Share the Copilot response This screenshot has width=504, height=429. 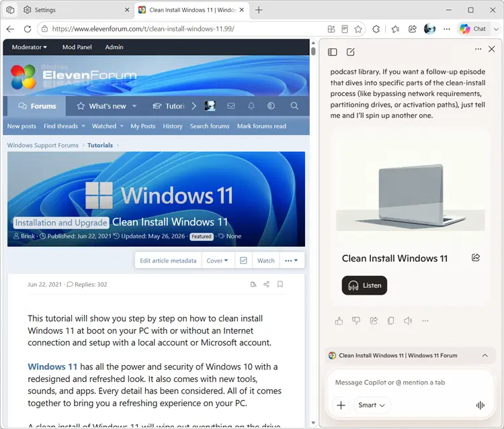pyautogui.click(x=374, y=321)
